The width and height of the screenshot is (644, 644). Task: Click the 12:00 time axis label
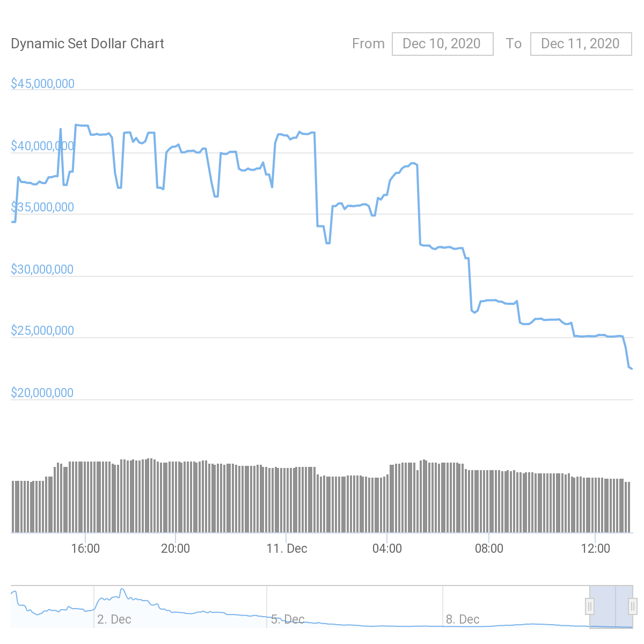click(x=595, y=548)
